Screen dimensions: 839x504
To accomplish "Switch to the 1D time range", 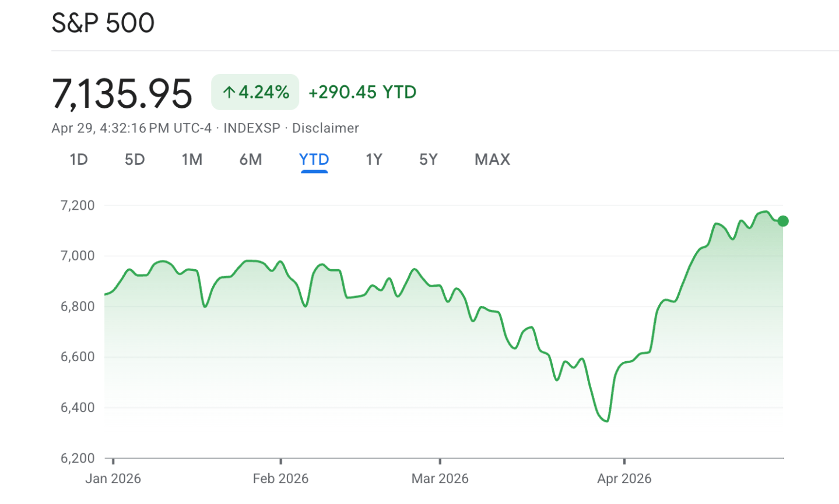I will point(79,160).
